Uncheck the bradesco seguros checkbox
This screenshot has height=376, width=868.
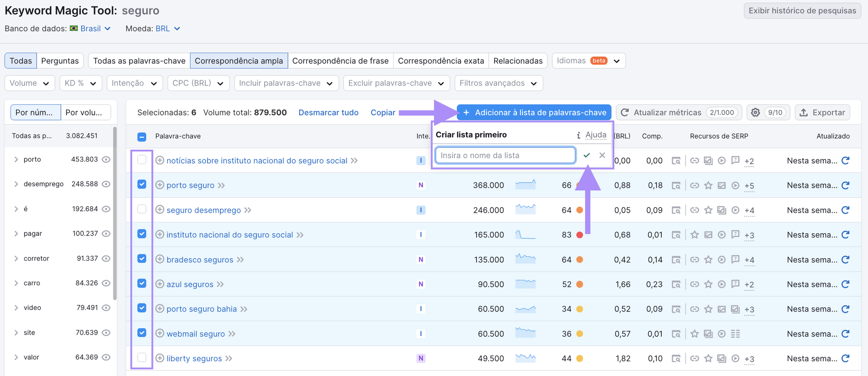coord(142,259)
